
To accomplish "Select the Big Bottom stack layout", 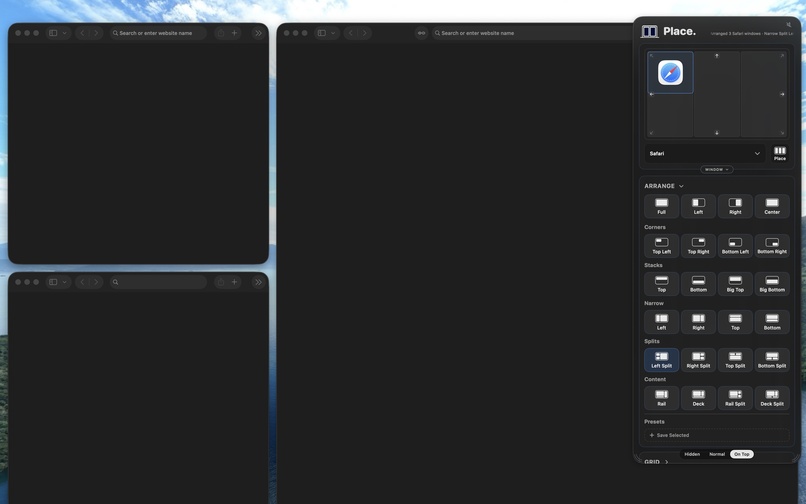I will [x=772, y=284].
